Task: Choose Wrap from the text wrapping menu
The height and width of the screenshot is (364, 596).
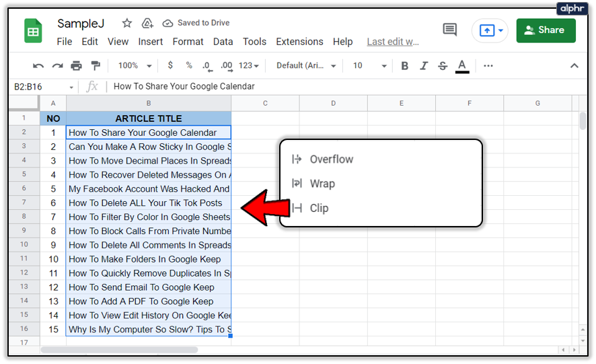Action: (x=322, y=184)
